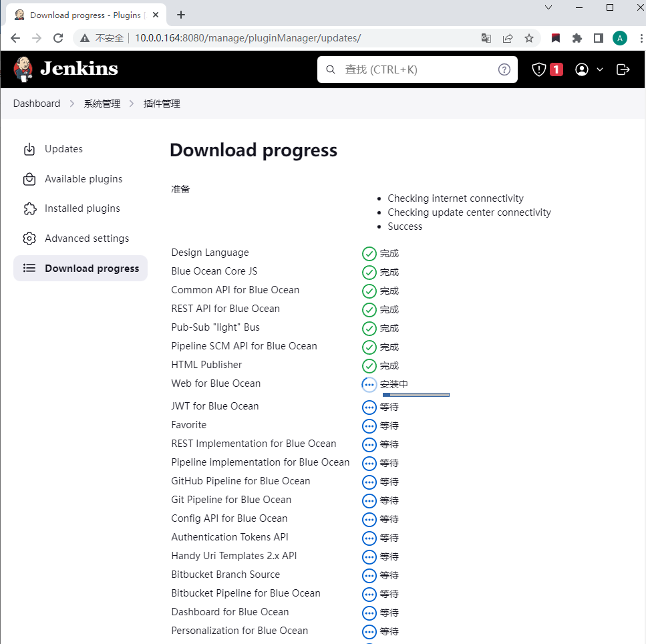Click the Jenkins butler logo icon

pos(23,69)
